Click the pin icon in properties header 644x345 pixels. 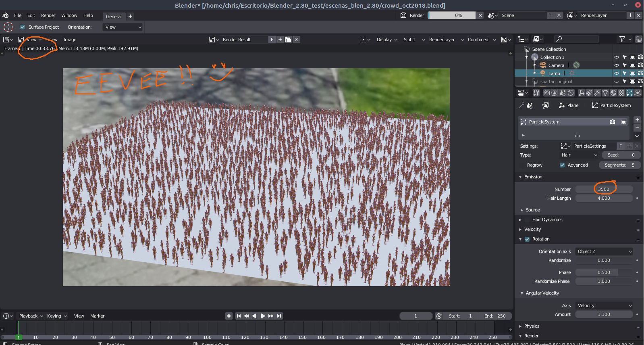[521, 105]
